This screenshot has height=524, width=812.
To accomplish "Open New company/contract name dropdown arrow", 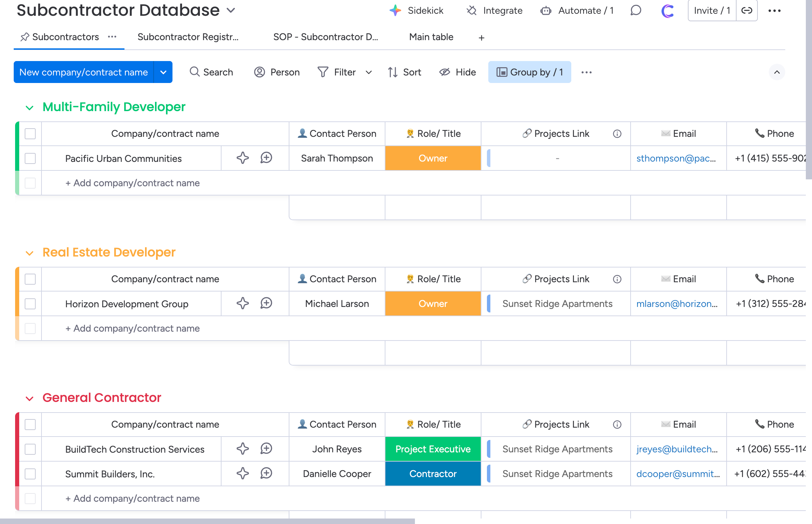I will [163, 72].
